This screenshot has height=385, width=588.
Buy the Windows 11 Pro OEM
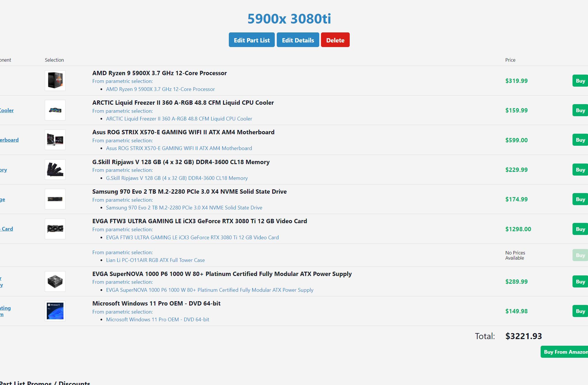580,311
